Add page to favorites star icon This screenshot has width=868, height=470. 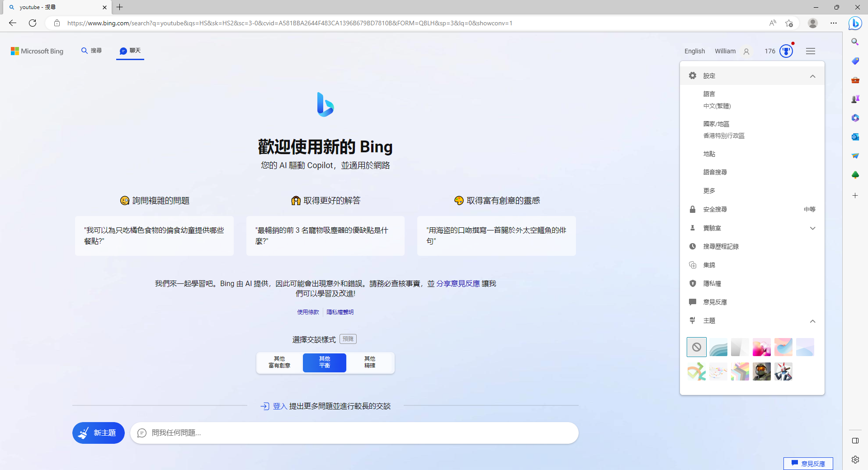(789, 23)
